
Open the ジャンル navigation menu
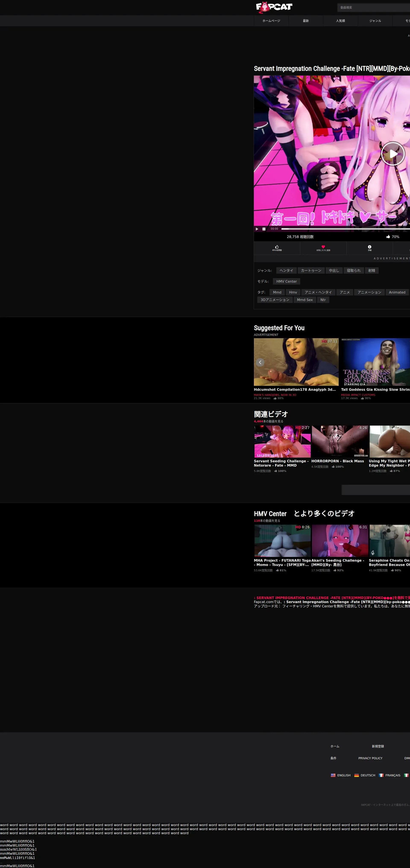tap(375, 21)
